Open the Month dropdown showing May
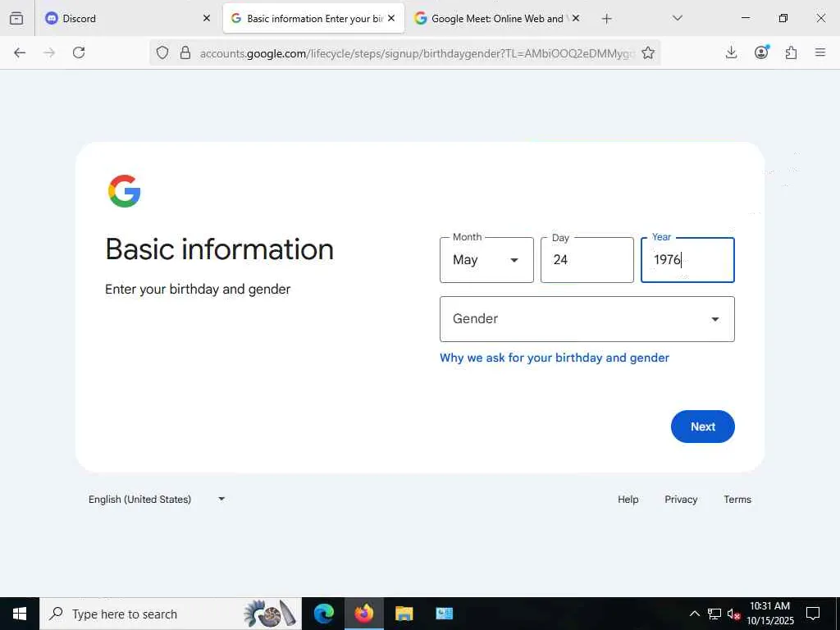 pyautogui.click(x=486, y=260)
